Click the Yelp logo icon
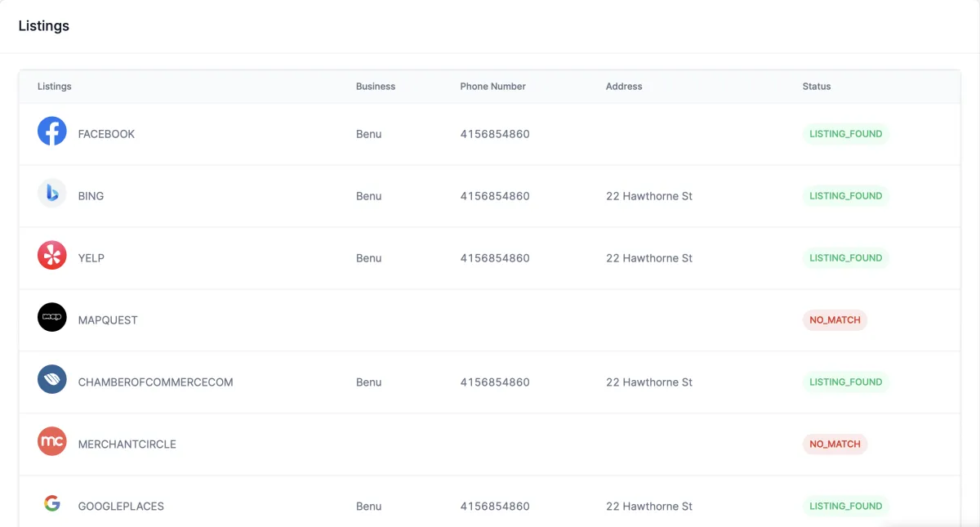 [52, 255]
